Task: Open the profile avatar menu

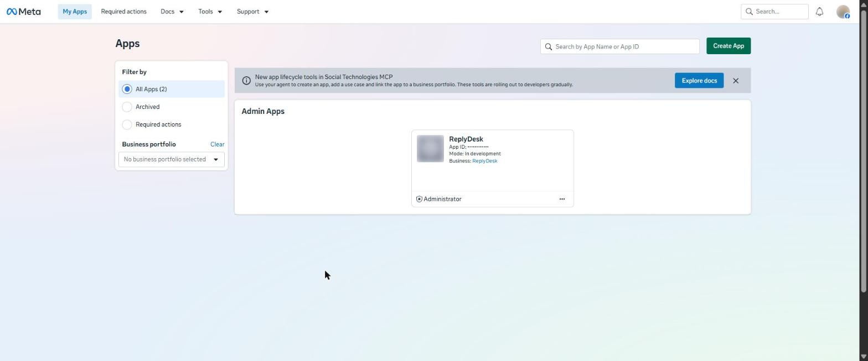Action: pos(843,12)
